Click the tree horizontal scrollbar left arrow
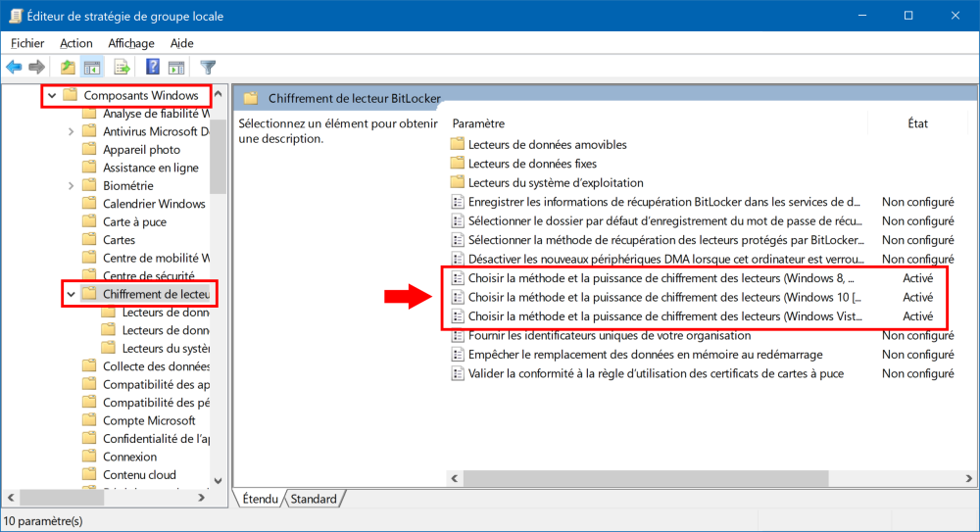 [x=11, y=498]
